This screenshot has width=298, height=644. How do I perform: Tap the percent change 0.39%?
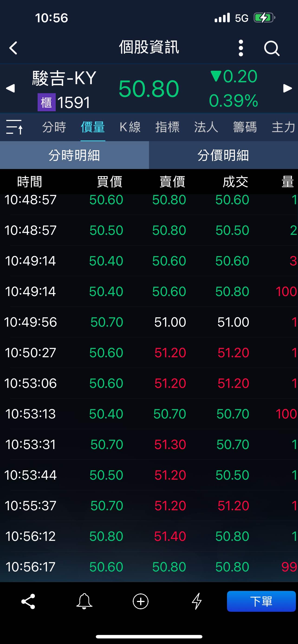[233, 101]
